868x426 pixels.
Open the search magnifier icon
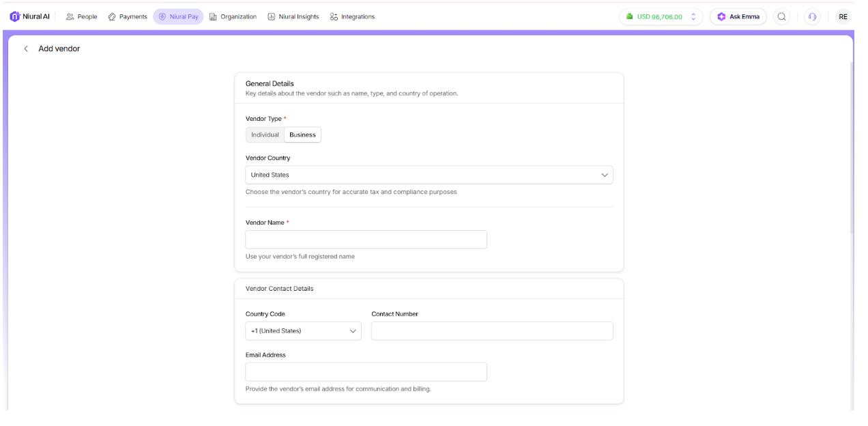(782, 16)
